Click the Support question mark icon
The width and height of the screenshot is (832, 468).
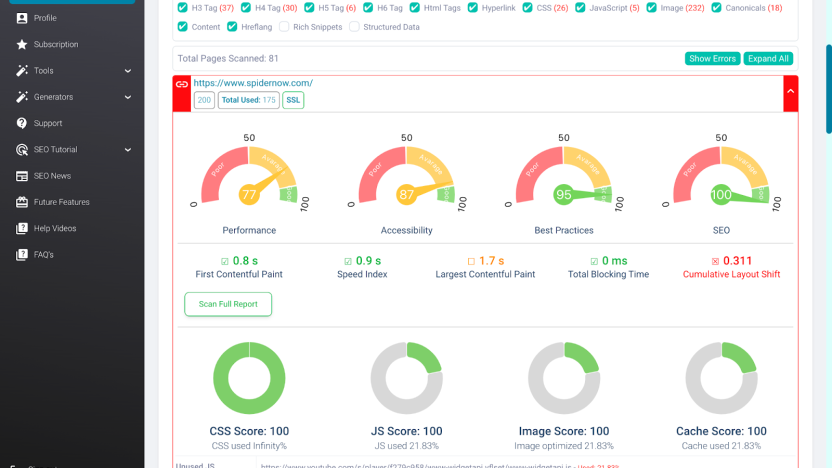(x=22, y=123)
